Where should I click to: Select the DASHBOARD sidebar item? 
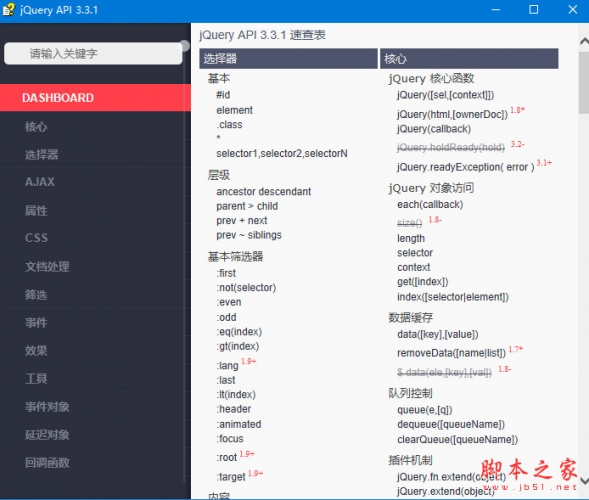[95, 98]
